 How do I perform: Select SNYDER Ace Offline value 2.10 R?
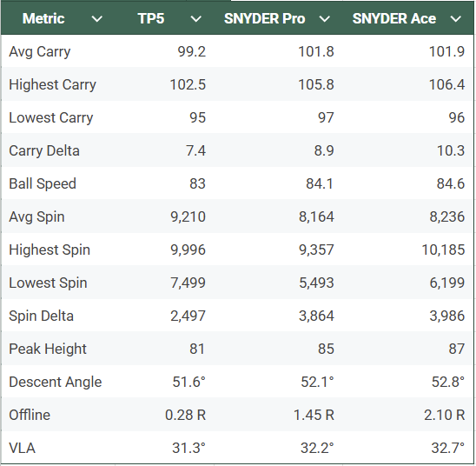click(x=445, y=415)
